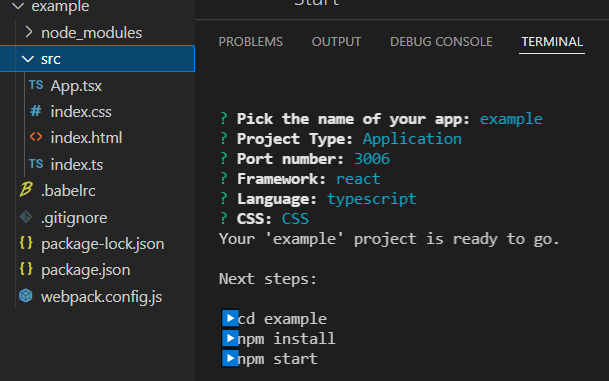The height and width of the screenshot is (381, 609).
Task: Click the 'react' framework value
Action: [358, 179]
